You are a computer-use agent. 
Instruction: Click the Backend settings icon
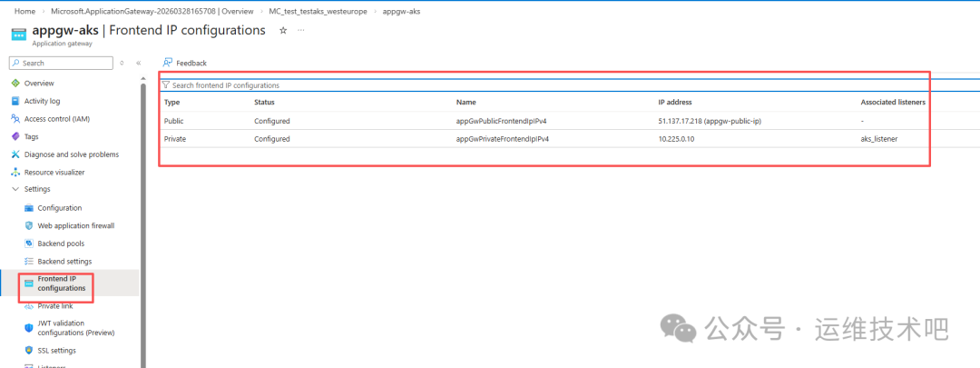pyautogui.click(x=29, y=261)
